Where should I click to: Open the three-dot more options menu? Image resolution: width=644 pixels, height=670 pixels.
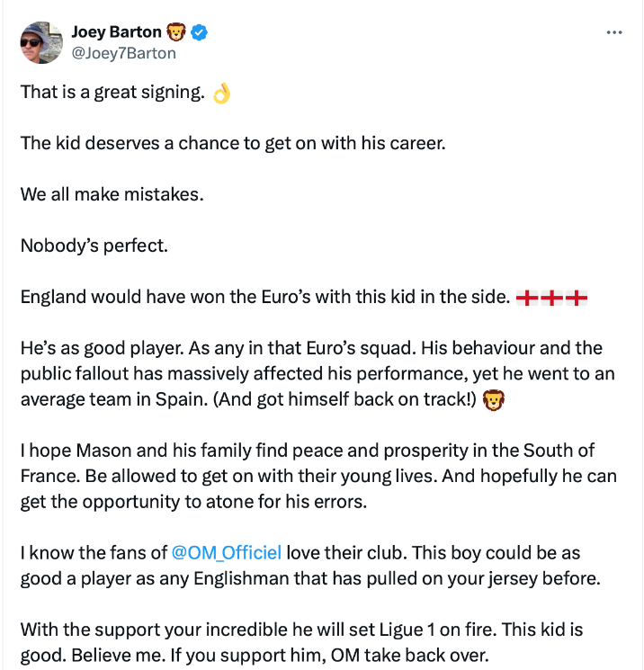tap(614, 32)
